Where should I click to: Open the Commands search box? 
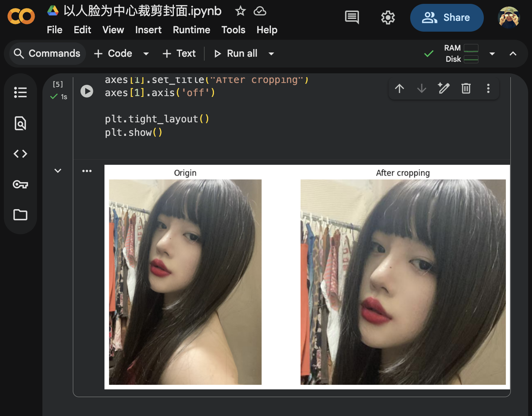(x=47, y=54)
